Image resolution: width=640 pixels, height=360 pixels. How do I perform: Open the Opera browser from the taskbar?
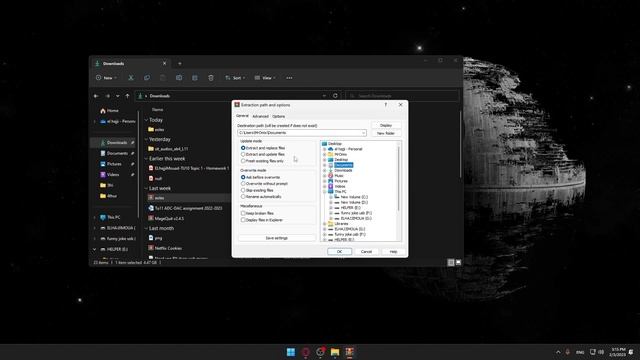click(305, 352)
